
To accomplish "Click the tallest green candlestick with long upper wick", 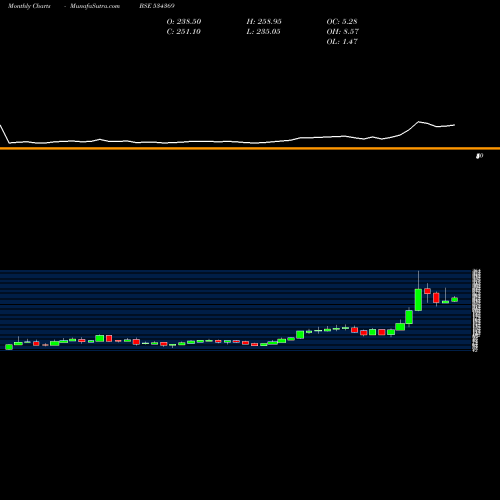I will [418, 300].
